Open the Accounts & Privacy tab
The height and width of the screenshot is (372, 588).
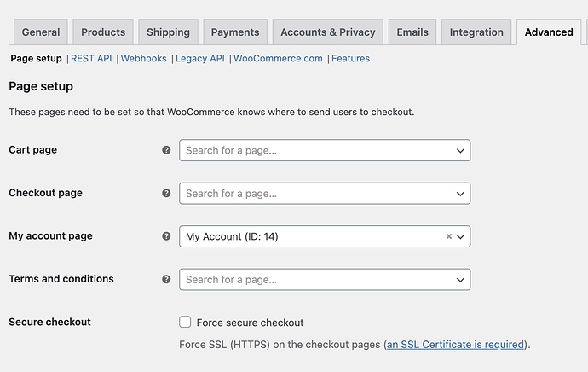328,32
